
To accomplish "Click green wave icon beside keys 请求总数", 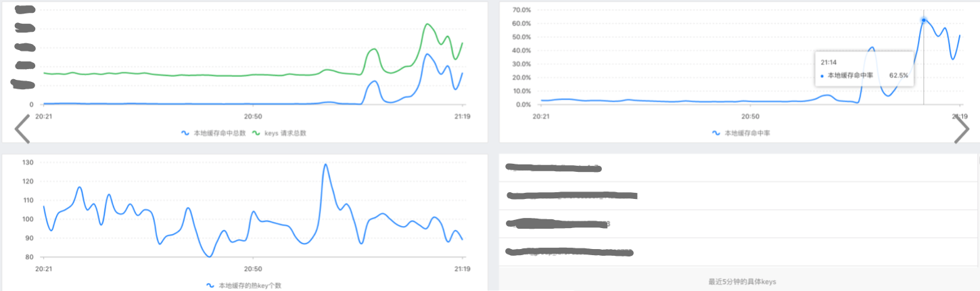I will click(256, 133).
